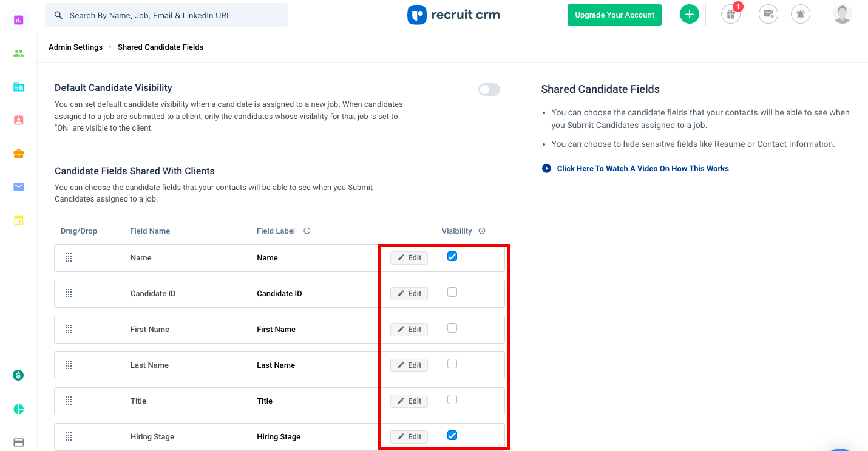
Task: Click the Default Candidate Visibility heading
Action: (x=114, y=88)
